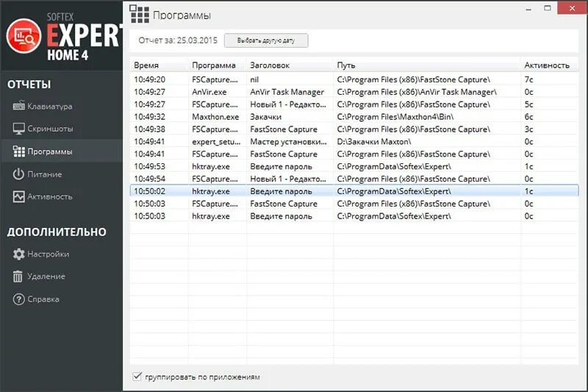Viewport: 588px width, 392px height.
Task: Minimize the Expert Home window
Action: coord(528,8)
